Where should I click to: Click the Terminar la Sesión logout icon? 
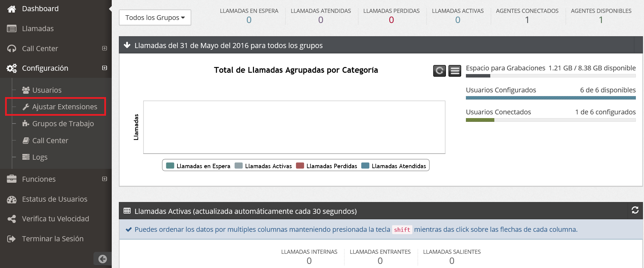(12, 239)
